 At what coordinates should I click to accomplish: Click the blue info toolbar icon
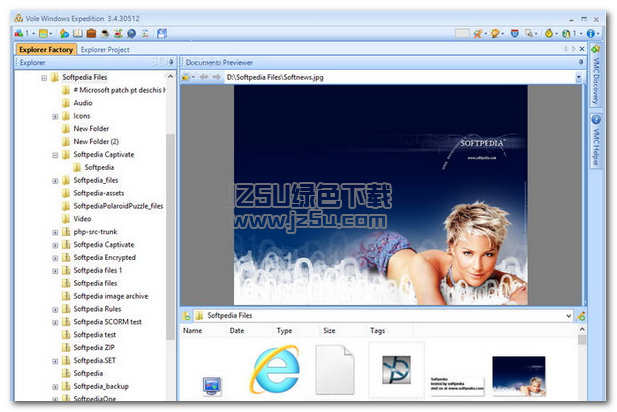(x=590, y=33)
